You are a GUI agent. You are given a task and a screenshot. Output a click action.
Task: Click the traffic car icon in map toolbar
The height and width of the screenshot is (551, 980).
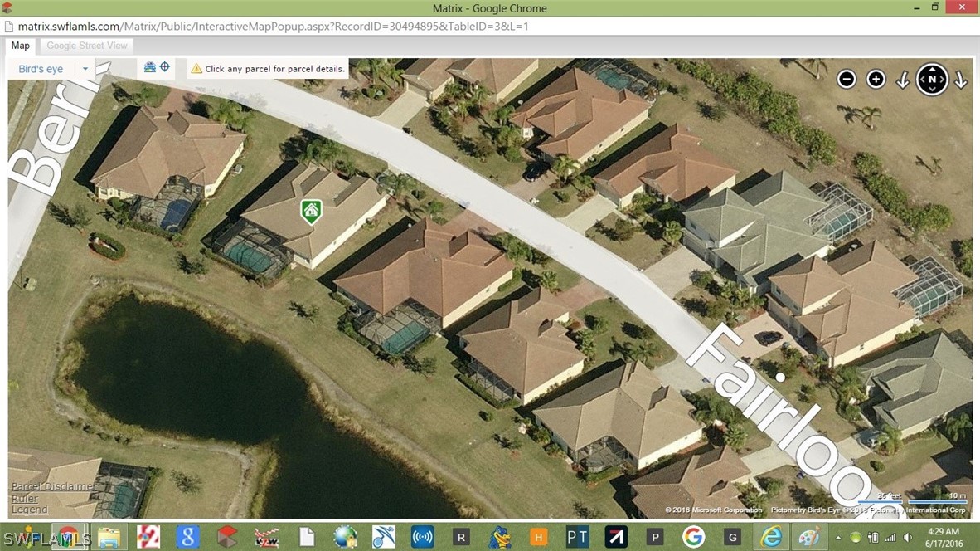click(x=150, y=67)
